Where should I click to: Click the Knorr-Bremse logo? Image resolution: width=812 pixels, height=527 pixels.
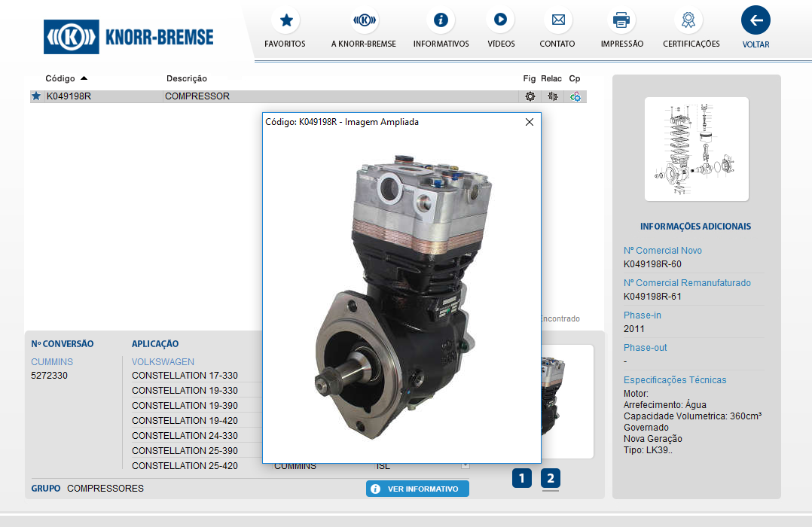pos(129,36)
